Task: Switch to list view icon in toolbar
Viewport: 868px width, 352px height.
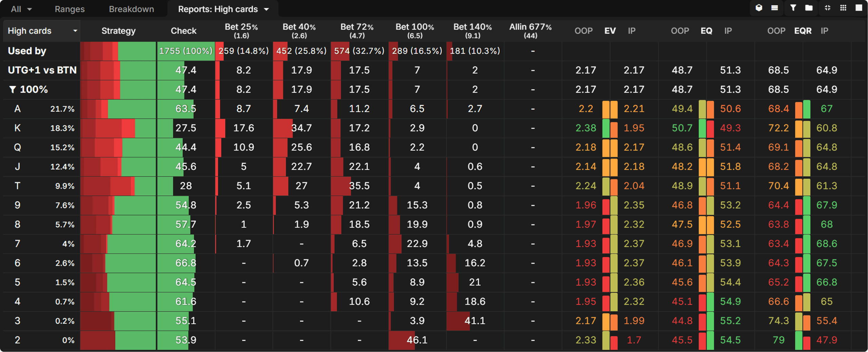Action: coord(775,7)
